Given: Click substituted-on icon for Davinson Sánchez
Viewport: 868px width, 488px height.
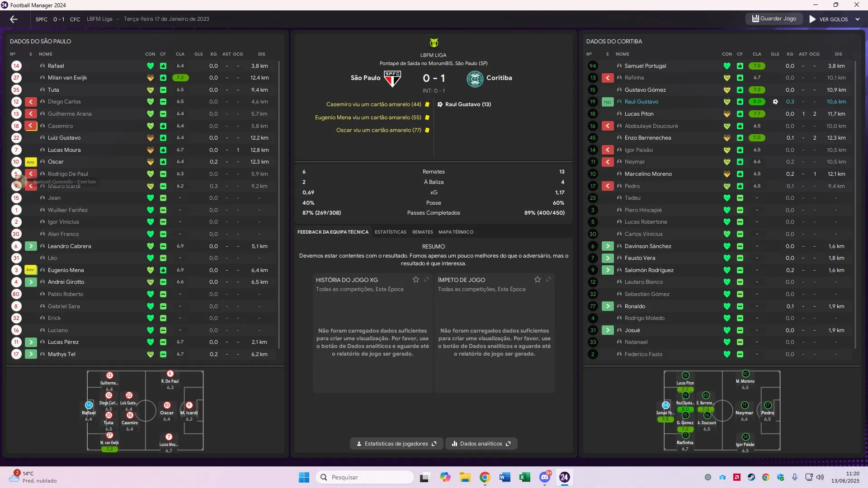Looking at the screenshot, I should tap(608, 246).
